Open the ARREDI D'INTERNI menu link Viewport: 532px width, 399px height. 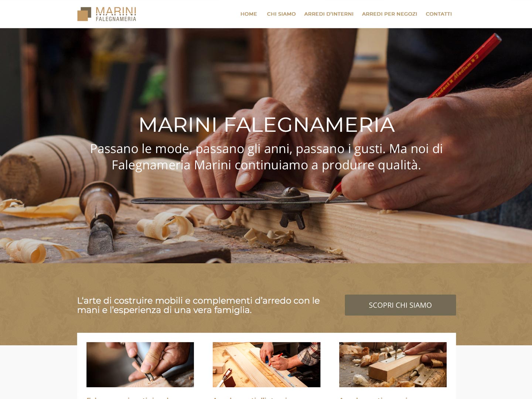point(329,14)
